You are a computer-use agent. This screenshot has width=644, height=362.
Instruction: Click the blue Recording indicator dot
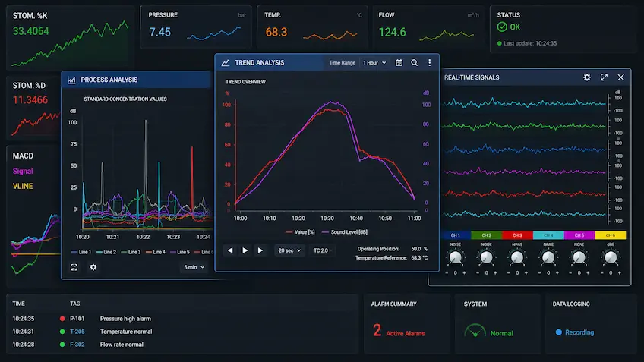559,332
